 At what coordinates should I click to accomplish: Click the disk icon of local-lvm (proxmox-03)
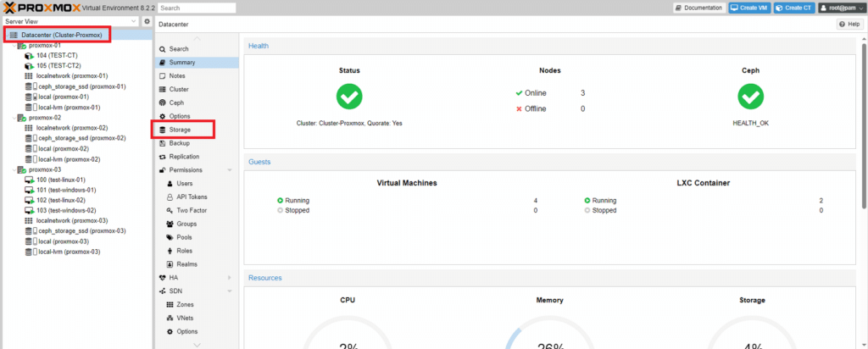coord(31,252)
